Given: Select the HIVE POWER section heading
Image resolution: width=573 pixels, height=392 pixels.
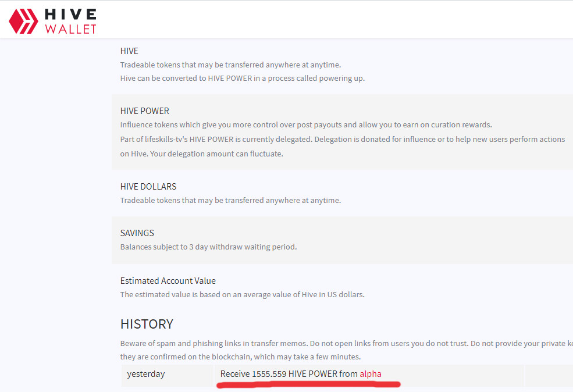Looking at the screenshot, I should click(x=145, y=111).
